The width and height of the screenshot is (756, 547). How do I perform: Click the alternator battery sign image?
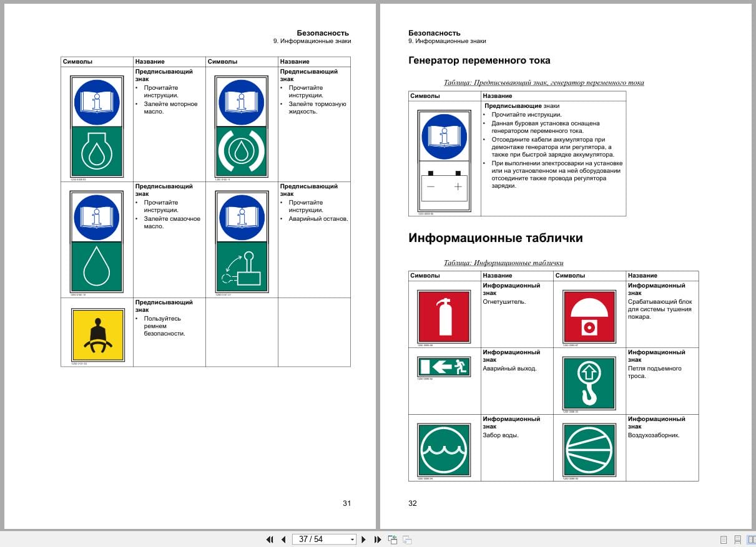(x=444, y=161)
